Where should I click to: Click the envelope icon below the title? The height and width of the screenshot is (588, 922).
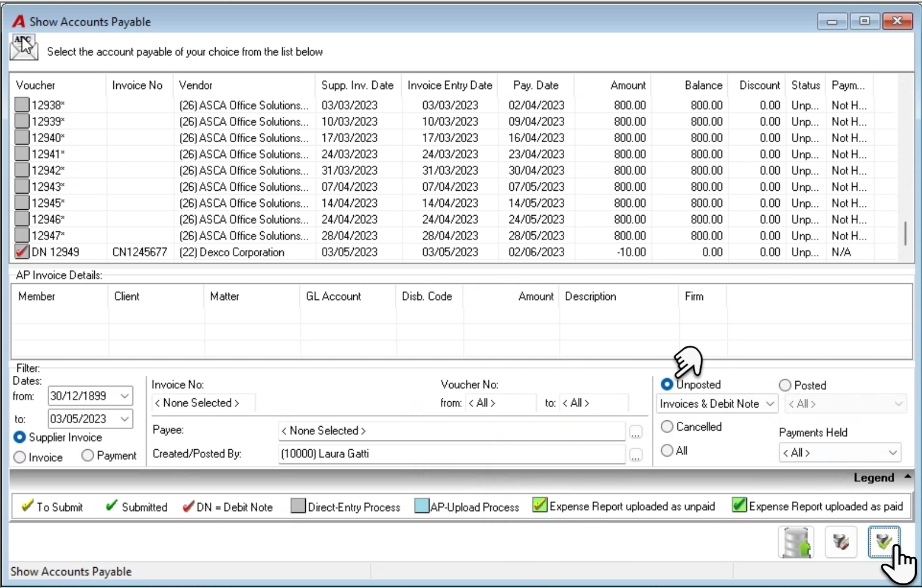point(24,47)
